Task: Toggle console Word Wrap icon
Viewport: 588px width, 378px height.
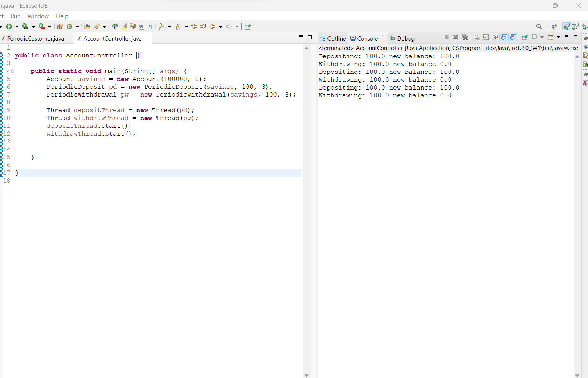Action: coord(495,37)
